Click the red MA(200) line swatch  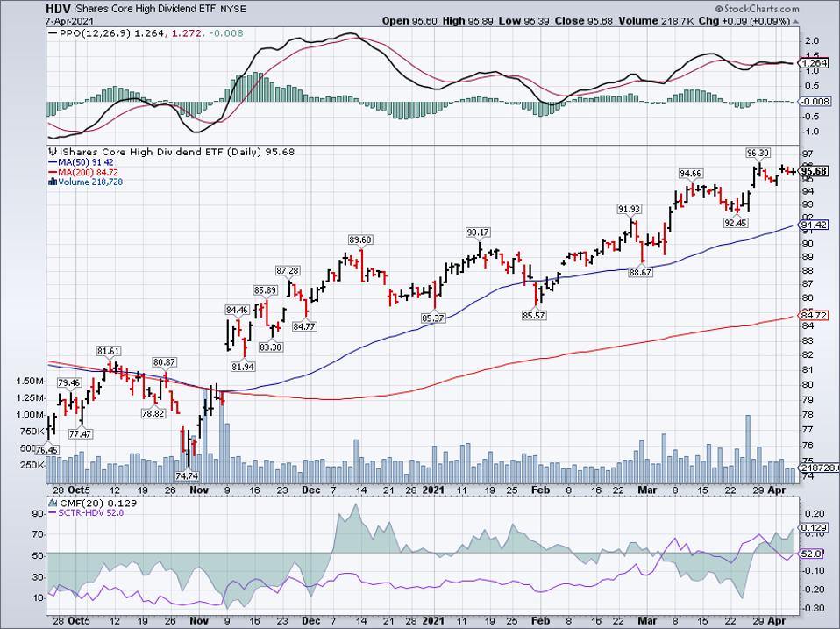pyautogui.click(x=52, y=173)
